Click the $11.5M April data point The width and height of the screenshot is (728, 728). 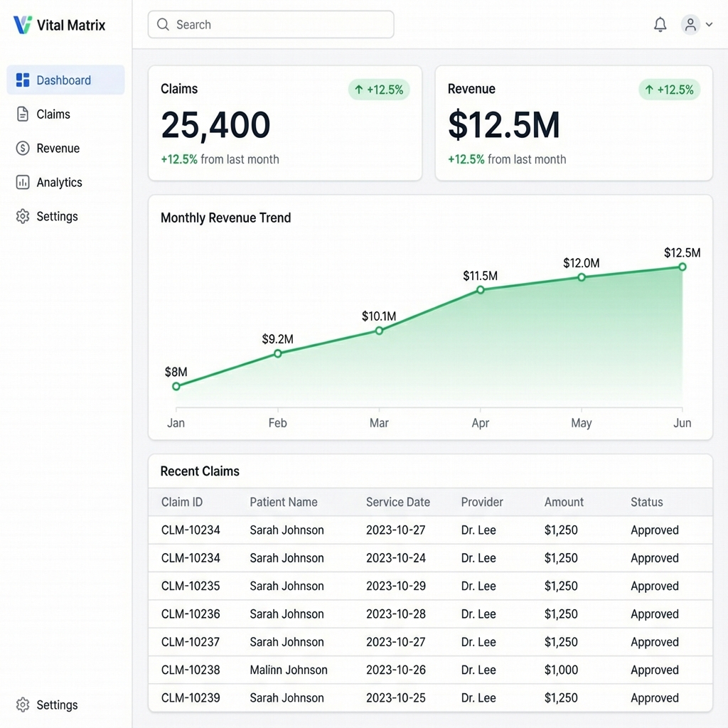(481, 290)
